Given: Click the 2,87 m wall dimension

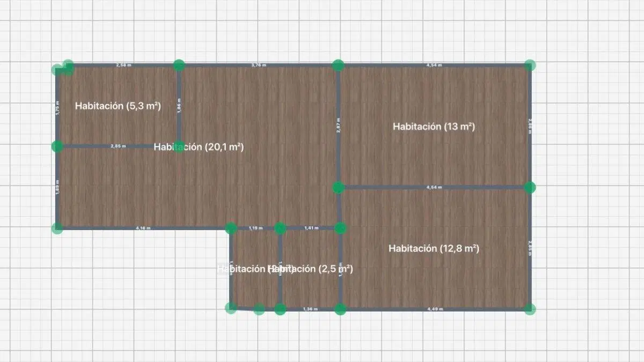Looking at the screenshot, I should point(338,127).
